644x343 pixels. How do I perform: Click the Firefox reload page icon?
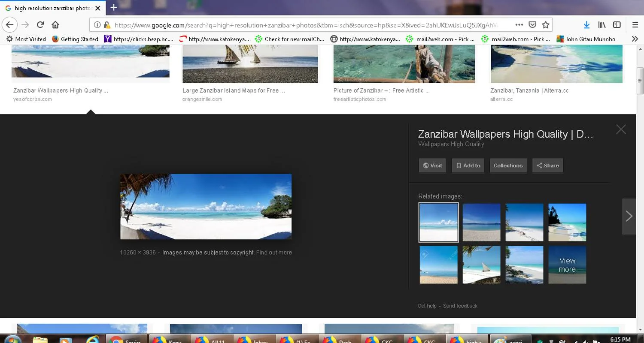40,25
